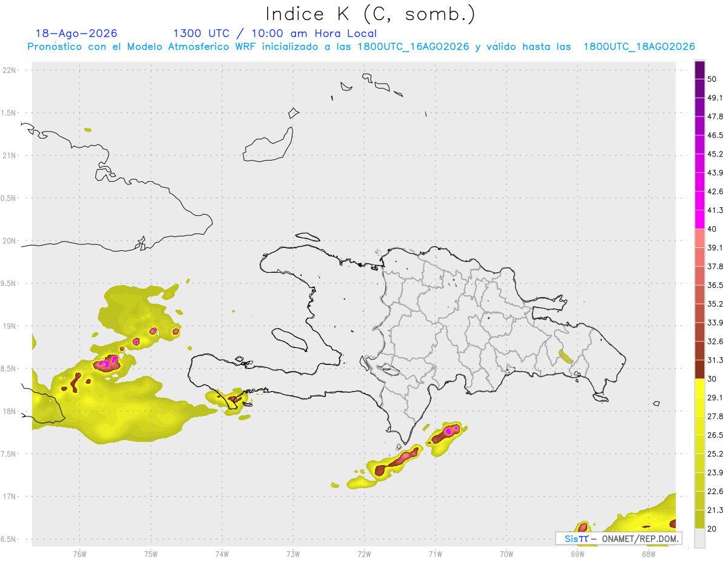
Task: Click the 'Indice K (C, somb.)' title
Action: click(371, 14)
